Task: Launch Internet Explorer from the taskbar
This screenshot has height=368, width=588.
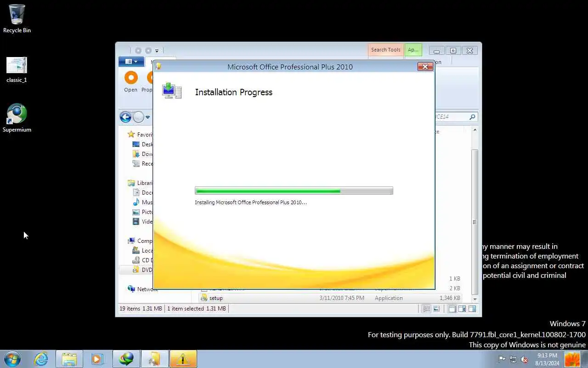Action: [x=41, y=359]
